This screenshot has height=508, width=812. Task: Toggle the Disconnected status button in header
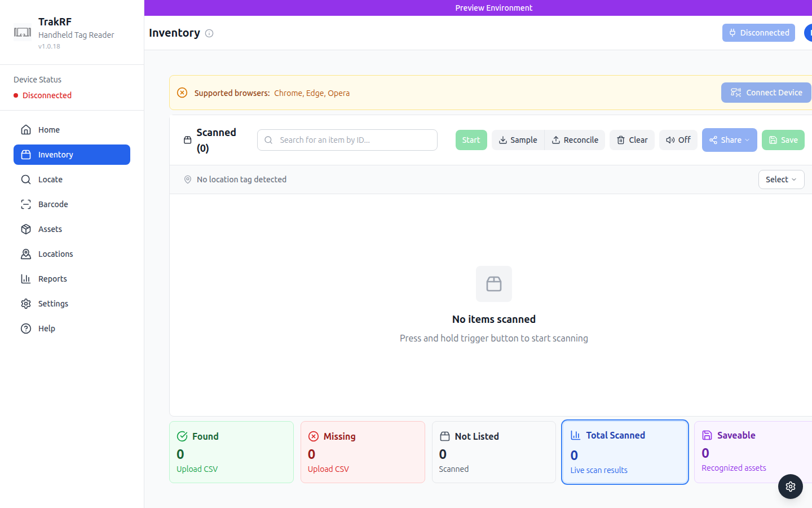[758, 33]
